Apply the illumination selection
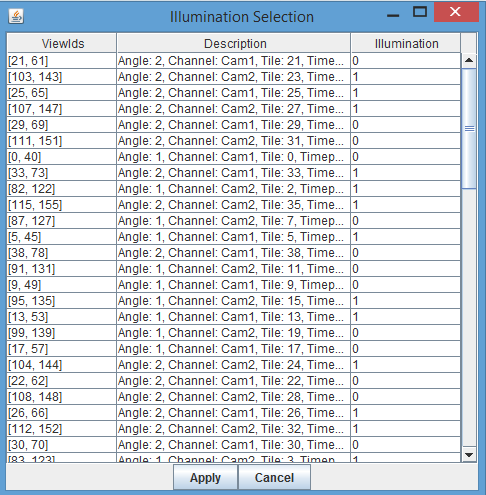Image resolution: width=486 pixels, height=495 pixels. (x=205, y=477)
